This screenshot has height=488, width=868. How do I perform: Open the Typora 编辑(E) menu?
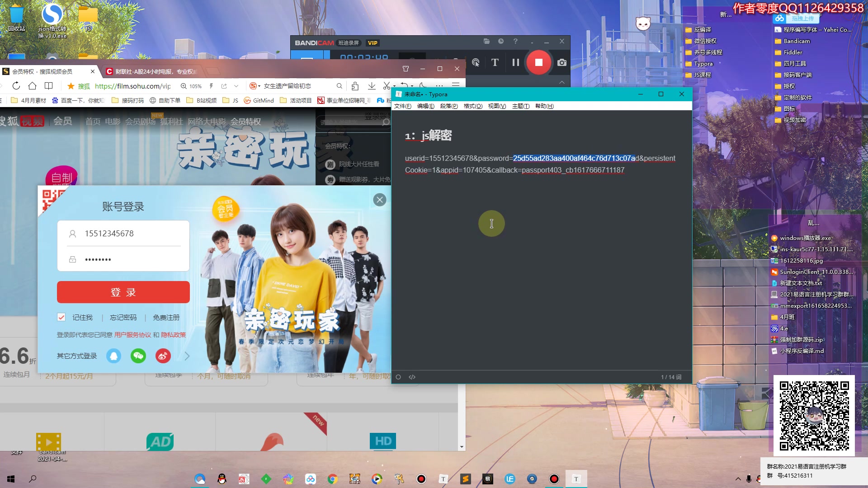pos(425,106)
